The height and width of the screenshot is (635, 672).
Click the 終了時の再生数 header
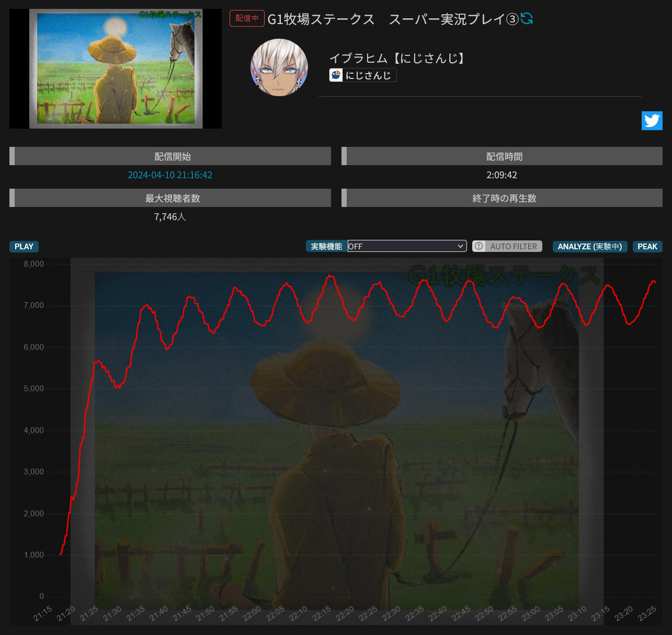(x=502, y=198)
